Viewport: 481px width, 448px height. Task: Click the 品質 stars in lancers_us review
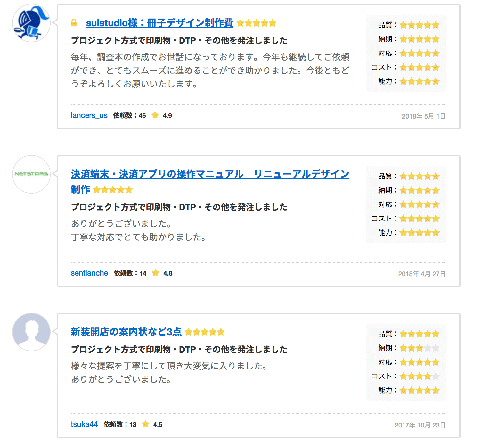tap(420, 25)
